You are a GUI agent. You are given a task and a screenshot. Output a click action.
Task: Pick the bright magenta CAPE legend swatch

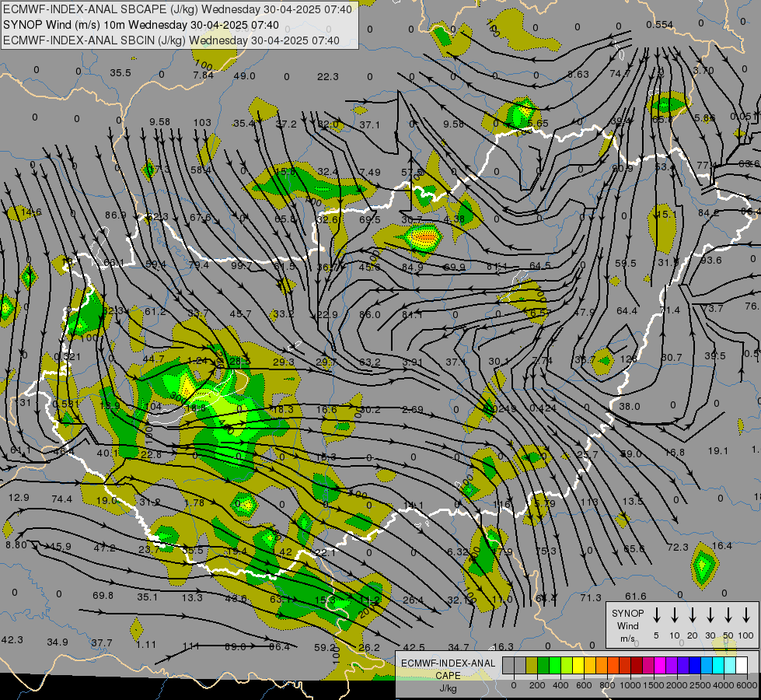660,666
